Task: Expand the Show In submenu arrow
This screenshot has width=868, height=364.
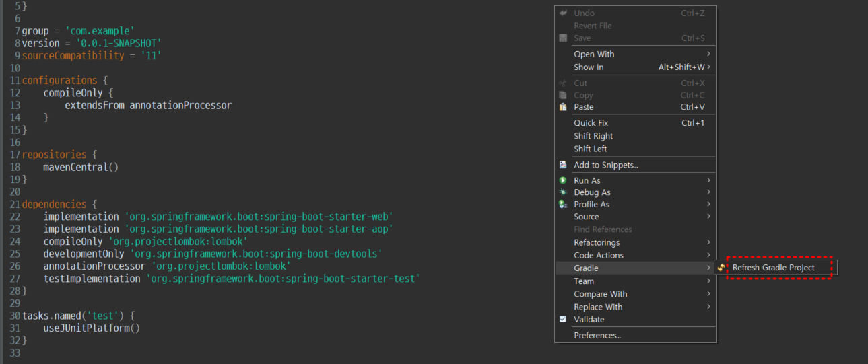Action: 708,67
